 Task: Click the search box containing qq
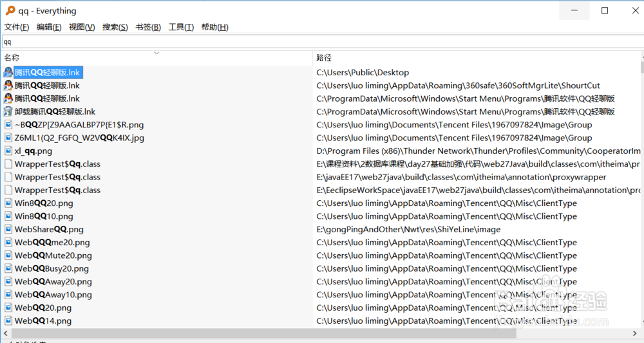pyautogui.click(x=323, y=42)
